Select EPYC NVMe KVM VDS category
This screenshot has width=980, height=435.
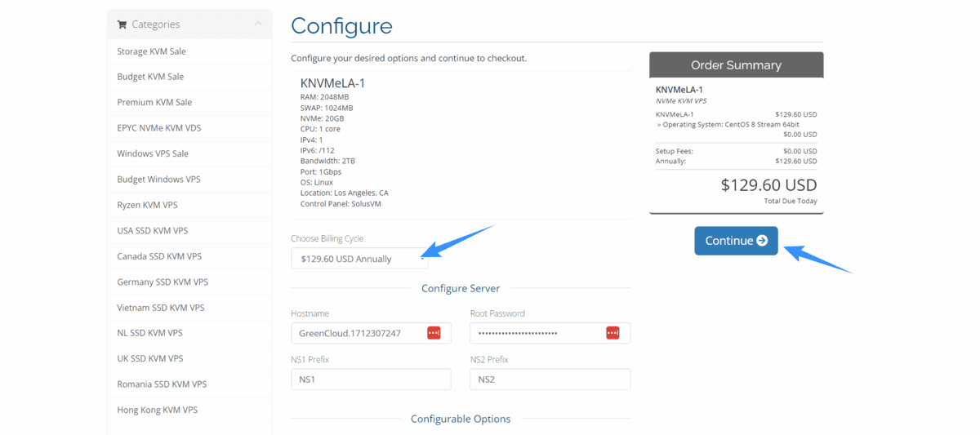[x=189, y=128]
